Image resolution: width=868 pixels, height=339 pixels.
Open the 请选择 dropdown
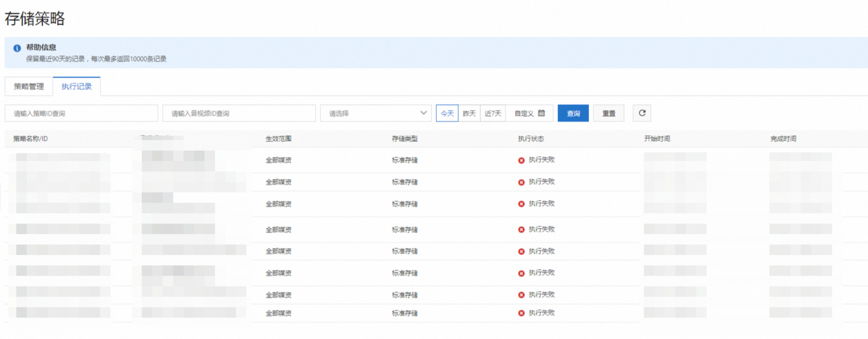coord(371,113)
